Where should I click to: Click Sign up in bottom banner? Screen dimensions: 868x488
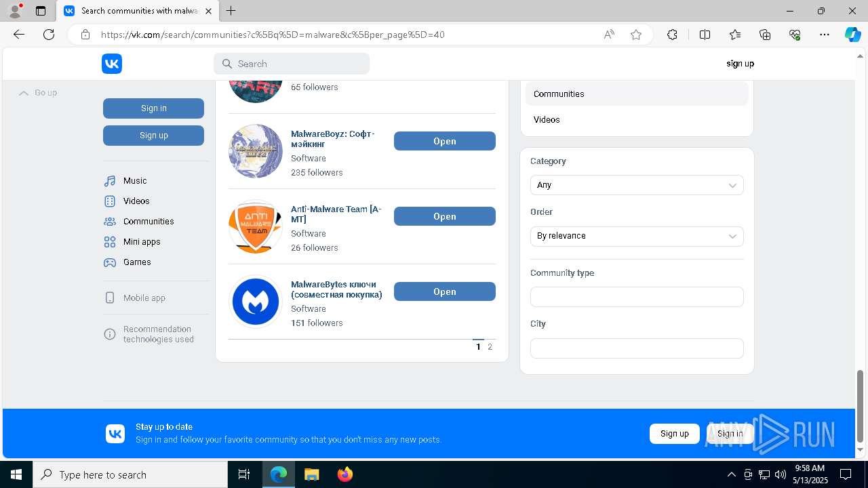(x=675, y=434)
